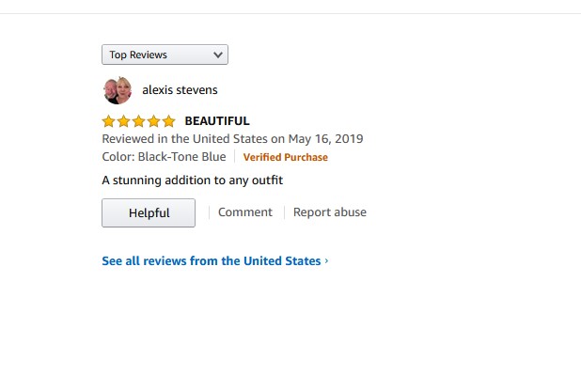
Task: Click the Verified Purchase badge
Action: pos(286,158)
